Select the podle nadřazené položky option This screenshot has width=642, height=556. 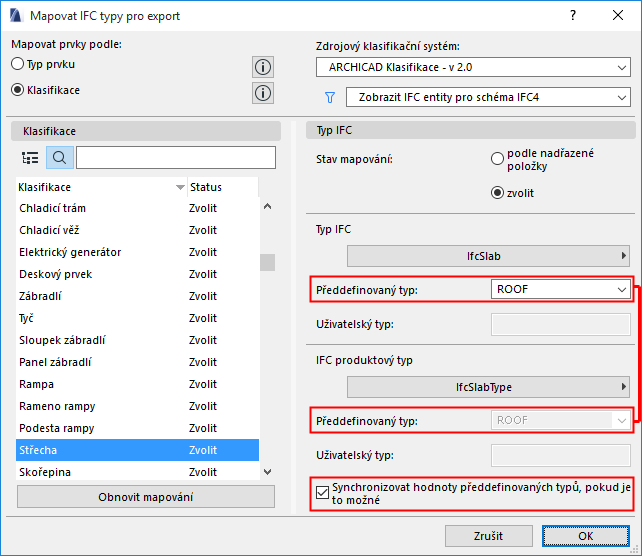coord(497,158)
